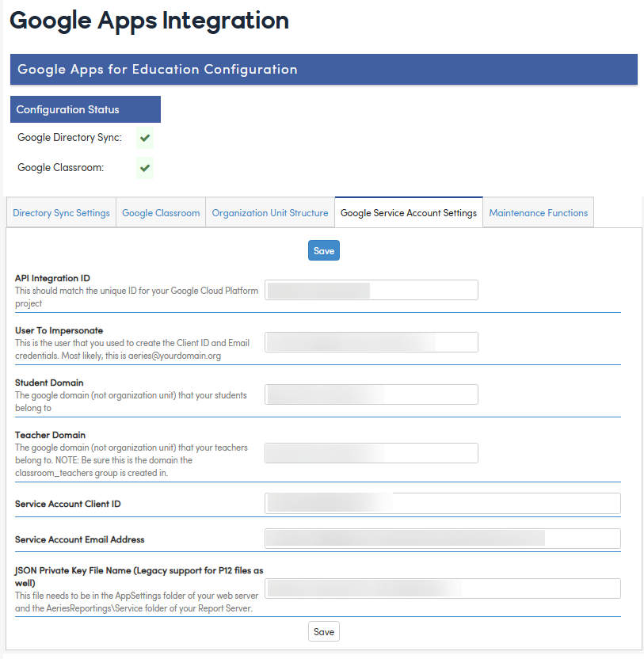644x659 pixels.
Task: Select the Student Domain text box
Action: (x=372, y=394)
